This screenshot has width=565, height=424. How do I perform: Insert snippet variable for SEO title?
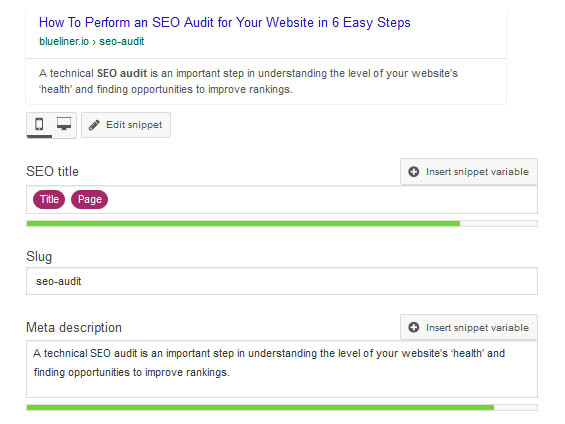coord(469,172)
